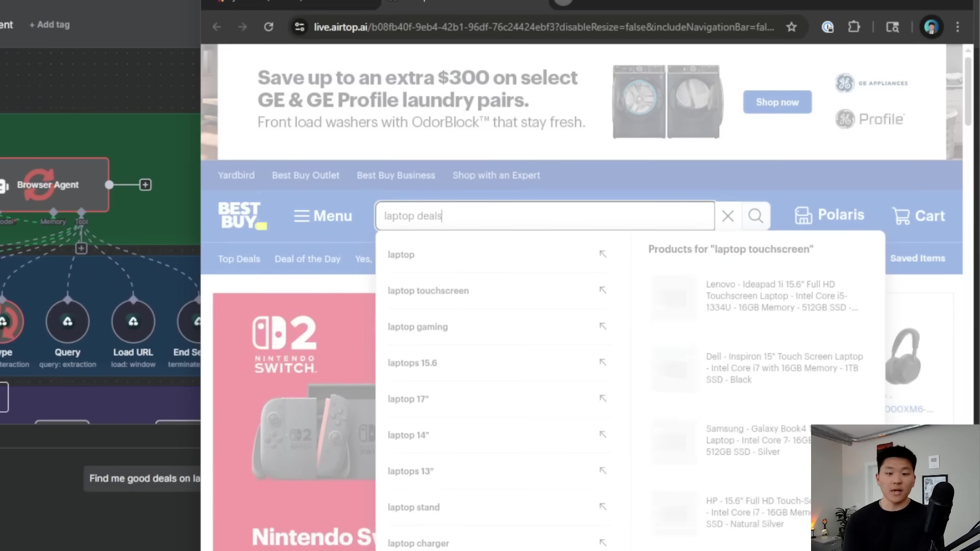980x551 pixels.
Task: Go to Deal of the Day tab
Action: [307, 259]
